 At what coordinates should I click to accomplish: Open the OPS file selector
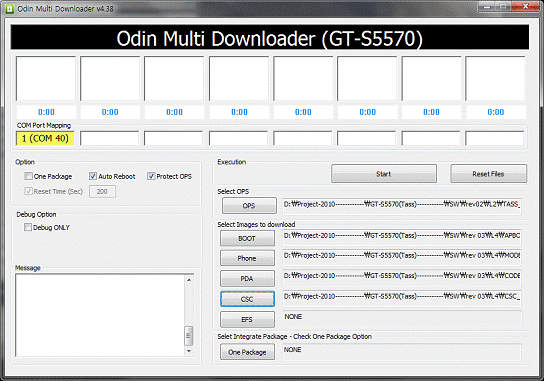(249, 206)
